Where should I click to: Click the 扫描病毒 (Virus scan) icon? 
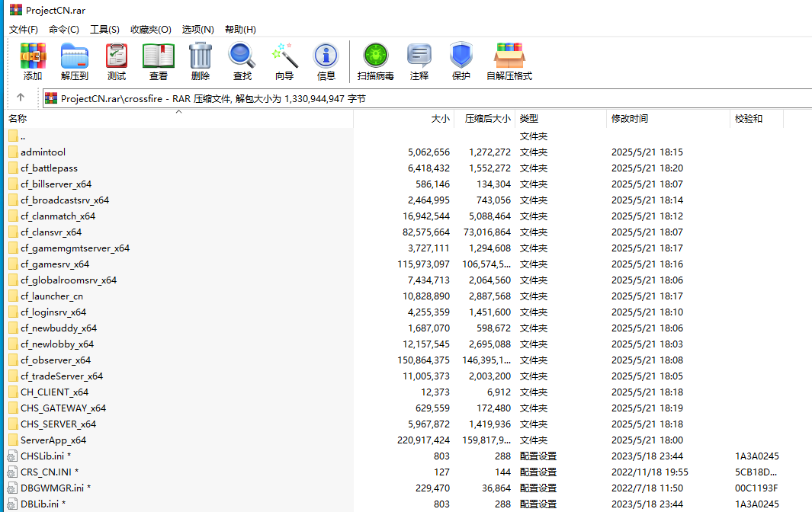[375, 56]
